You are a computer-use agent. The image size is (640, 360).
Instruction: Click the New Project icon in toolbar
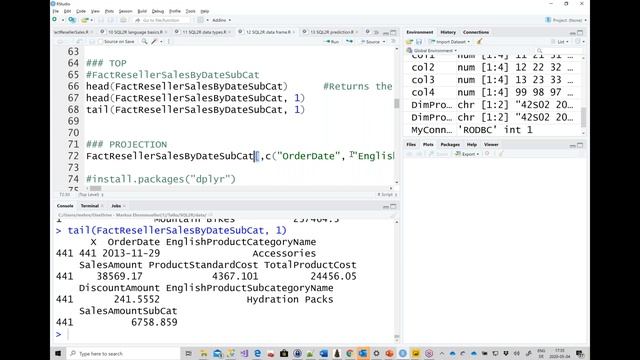click(72, 20)
